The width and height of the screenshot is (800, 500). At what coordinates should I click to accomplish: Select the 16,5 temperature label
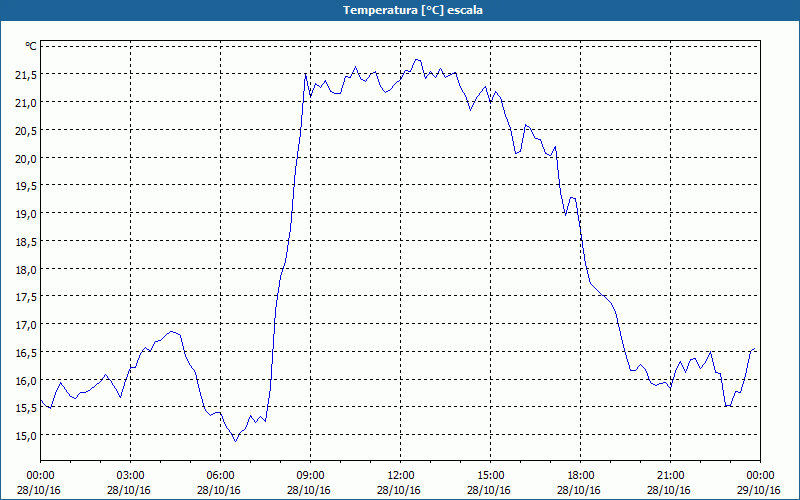27,353
